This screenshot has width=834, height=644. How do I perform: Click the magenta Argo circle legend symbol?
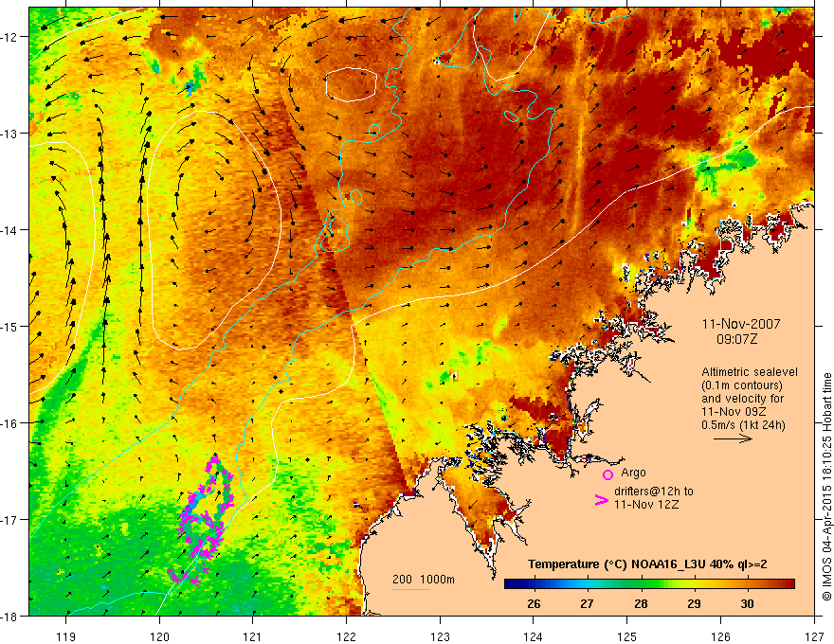click(x=607, y=474)
